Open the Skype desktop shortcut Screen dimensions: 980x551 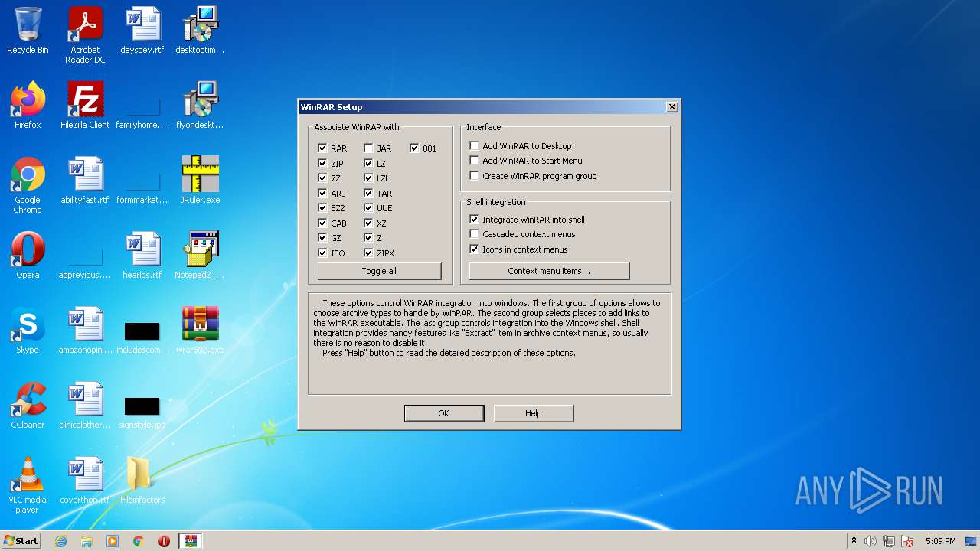click(28, 331)
